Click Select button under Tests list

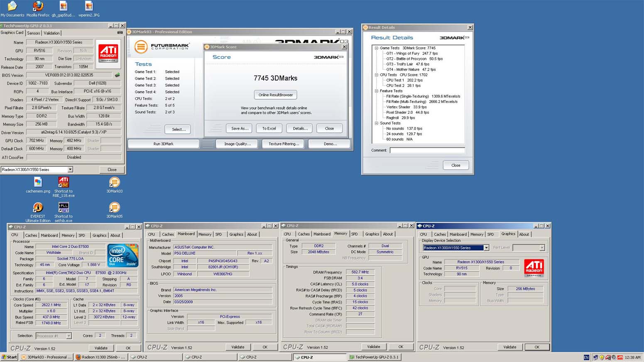[x=179, y=129]
